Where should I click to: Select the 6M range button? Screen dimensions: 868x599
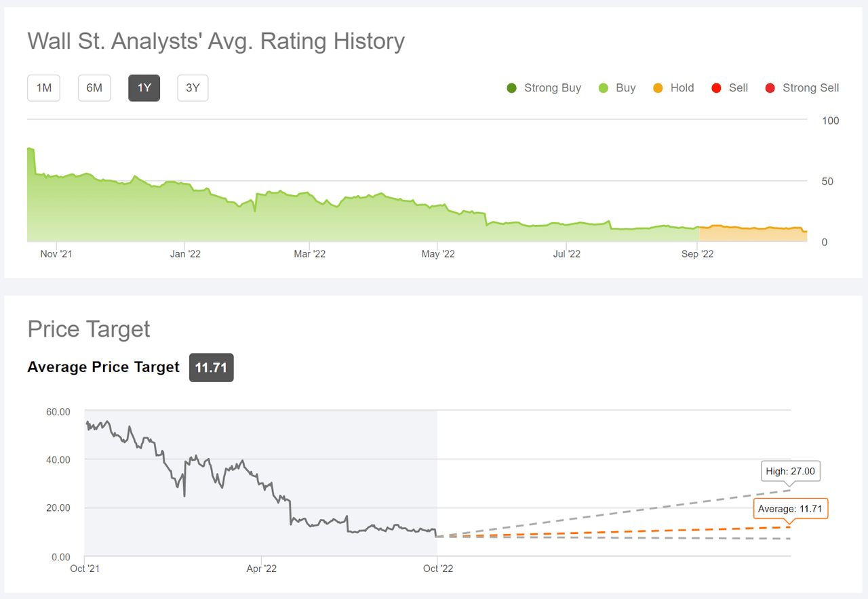(94, 87)
